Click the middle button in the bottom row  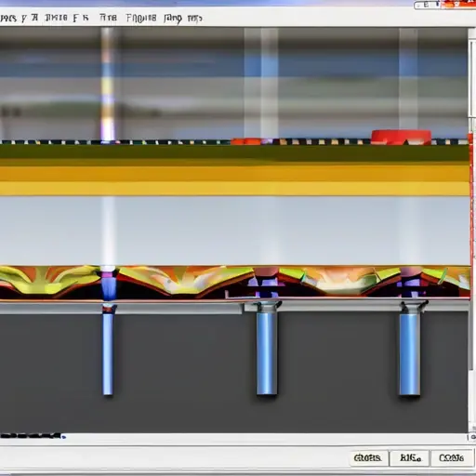click(x=410, y=457)
